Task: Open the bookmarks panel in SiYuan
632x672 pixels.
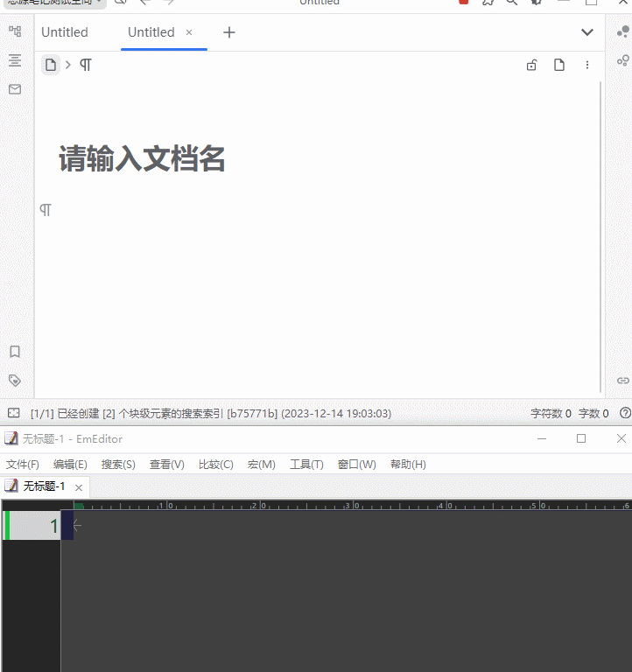Action: coord(15,352)
